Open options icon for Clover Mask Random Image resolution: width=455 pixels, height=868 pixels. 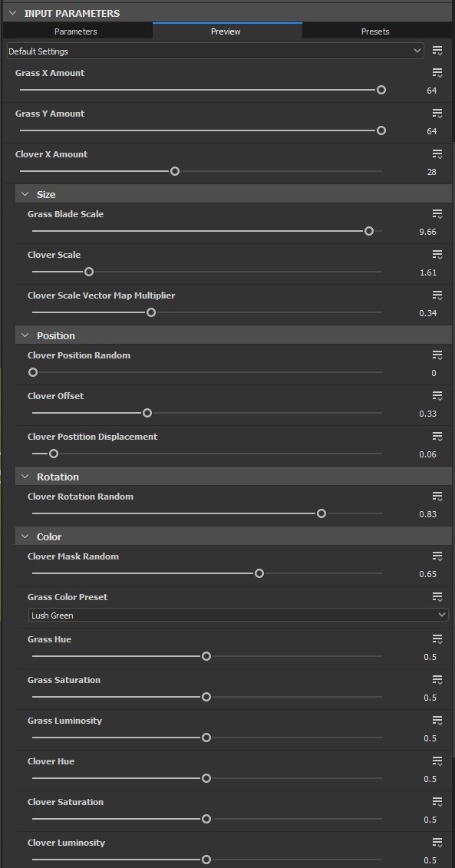437,556
